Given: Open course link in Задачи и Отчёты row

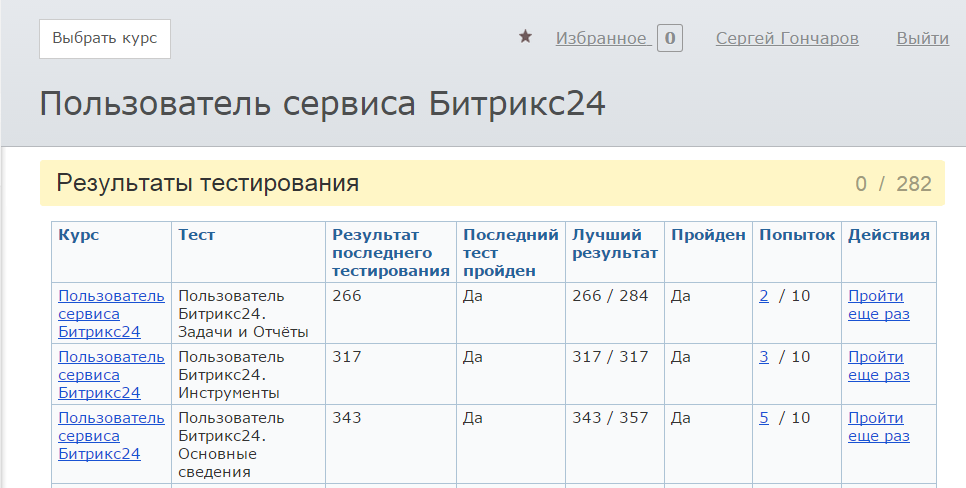Looking at the screenshot, I should (x=112, y=314).
